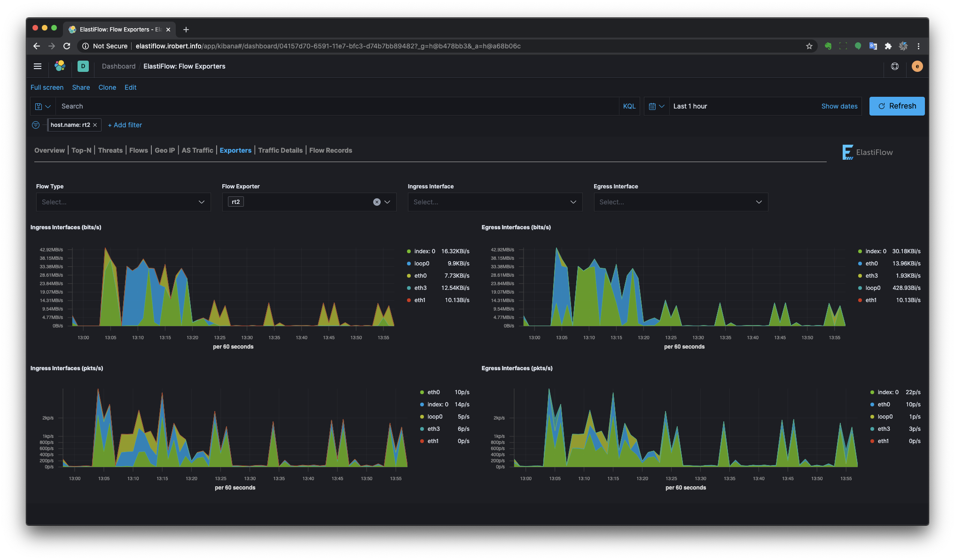Open Chrome three-dot menu

[918, 46]
